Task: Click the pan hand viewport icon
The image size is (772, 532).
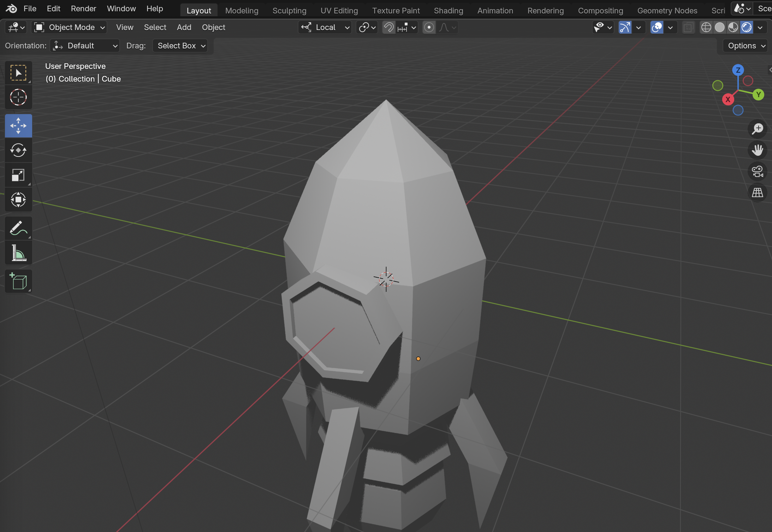Action: [x=758, y=150]
